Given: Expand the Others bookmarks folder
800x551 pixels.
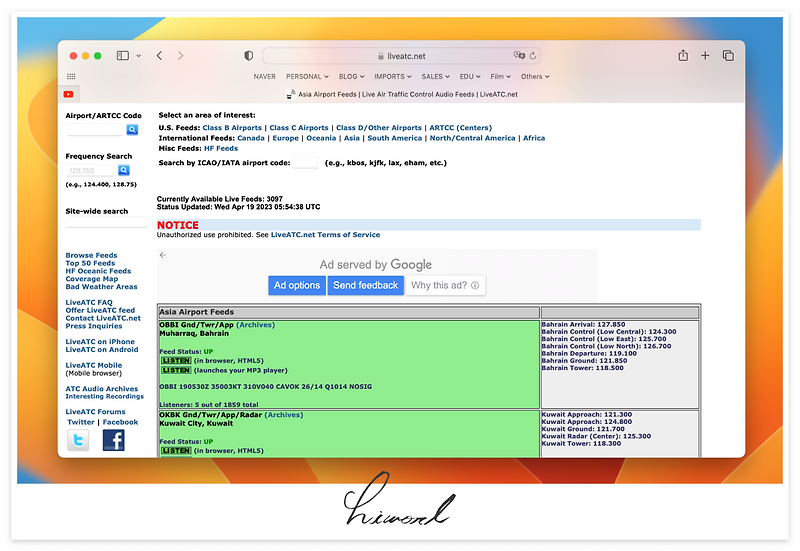Looking at the screenshot, I should (x=535, y=77).
